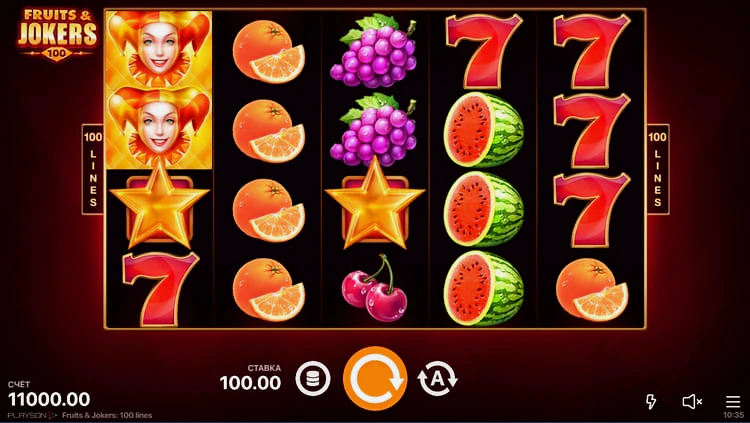Select the left 100 Lines indicator
The width and height of the screenshot is (750, 423).
tap(93, 169)
